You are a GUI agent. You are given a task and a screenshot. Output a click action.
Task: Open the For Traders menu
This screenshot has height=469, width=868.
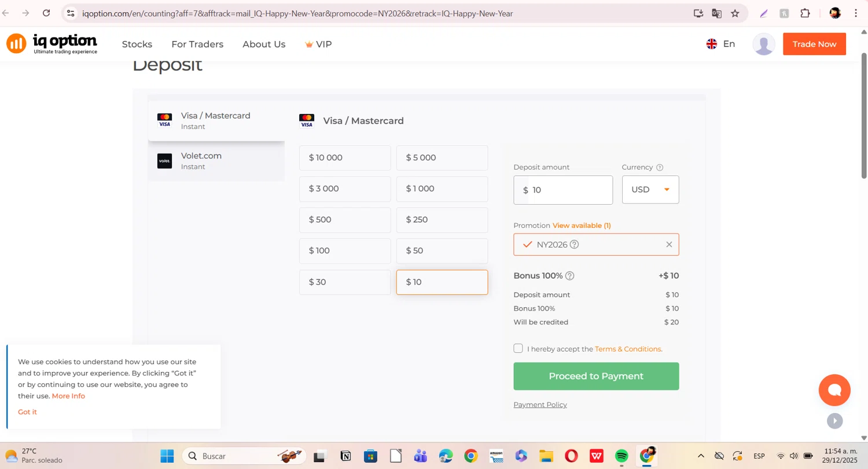(197, 44)
